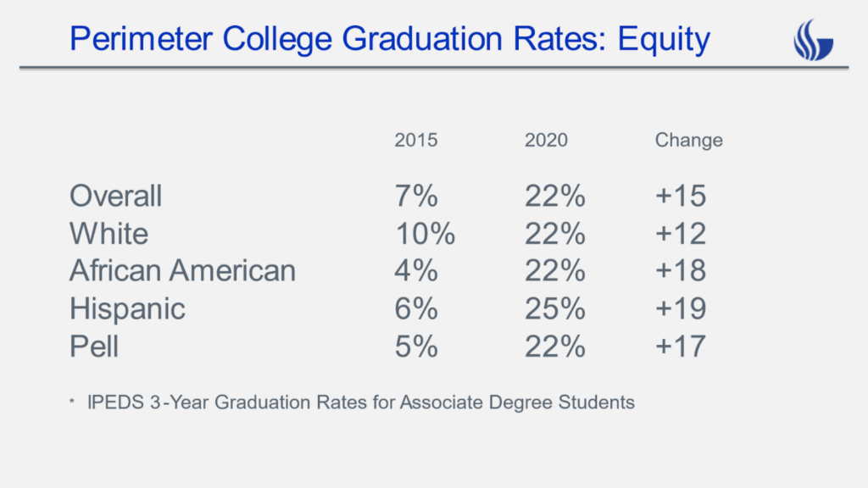Select the Pell row label

tap(93, 347)
